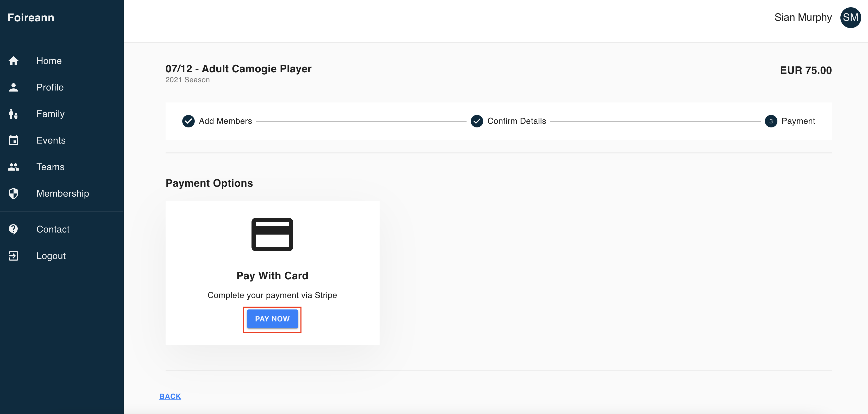Click the Contact help icon

14,229
